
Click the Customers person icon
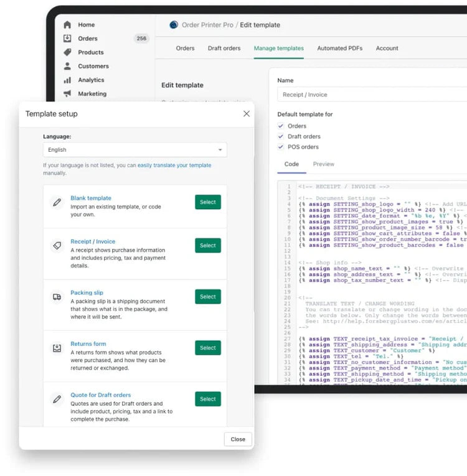click(x=67, y=66)
